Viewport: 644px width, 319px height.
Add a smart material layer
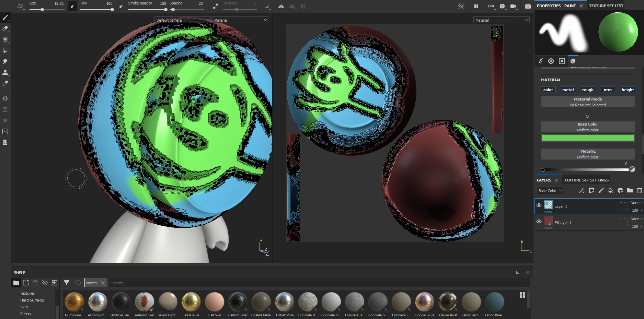click(620, 191)
